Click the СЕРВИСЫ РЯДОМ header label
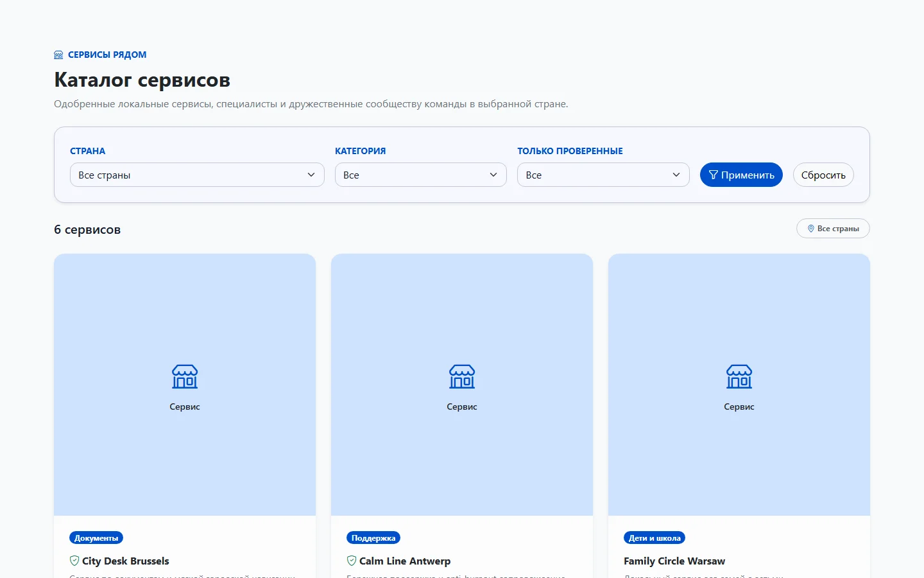Viewport: 924px width, 578px height. tap(107, 55)
